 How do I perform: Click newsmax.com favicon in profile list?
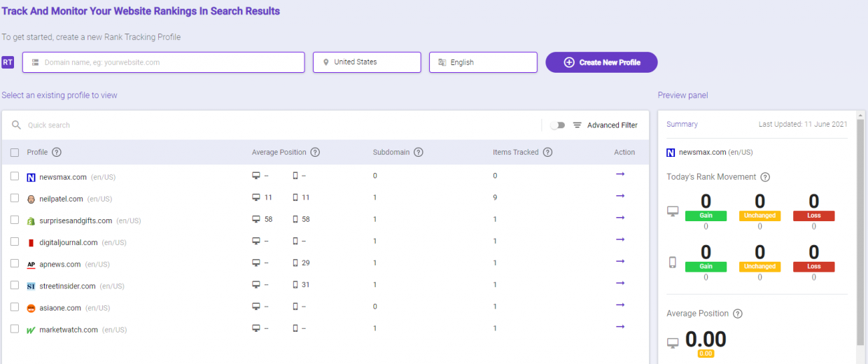coord(31,177)
